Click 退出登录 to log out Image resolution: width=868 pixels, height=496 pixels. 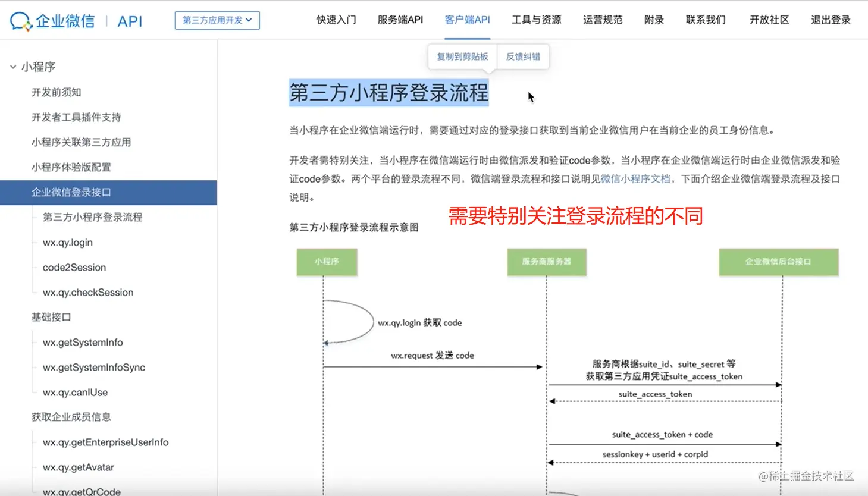pos(831,20)
